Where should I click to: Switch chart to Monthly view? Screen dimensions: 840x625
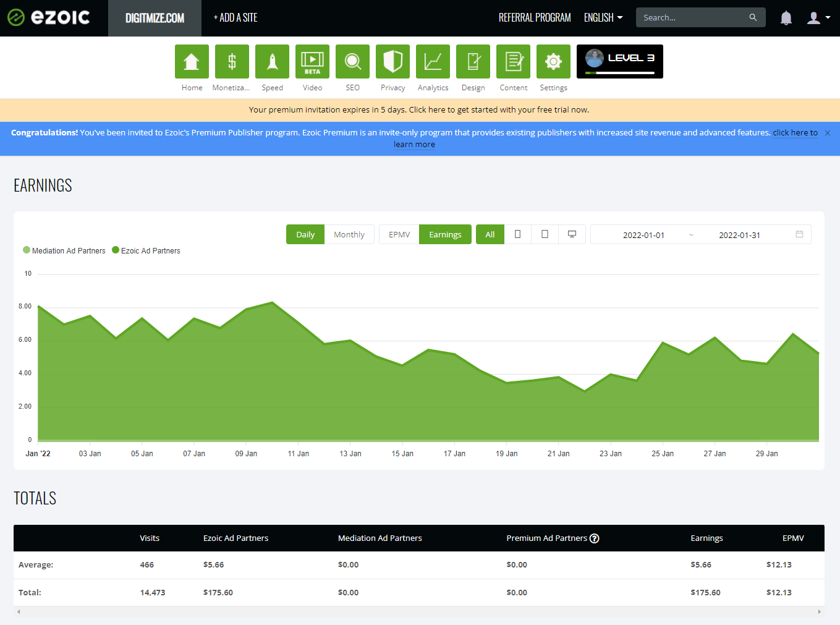(x=349, y=234)
